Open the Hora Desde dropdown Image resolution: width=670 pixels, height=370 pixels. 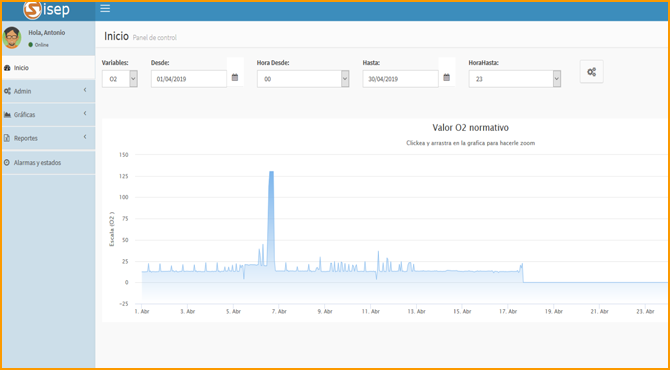(x=303, y=79)
